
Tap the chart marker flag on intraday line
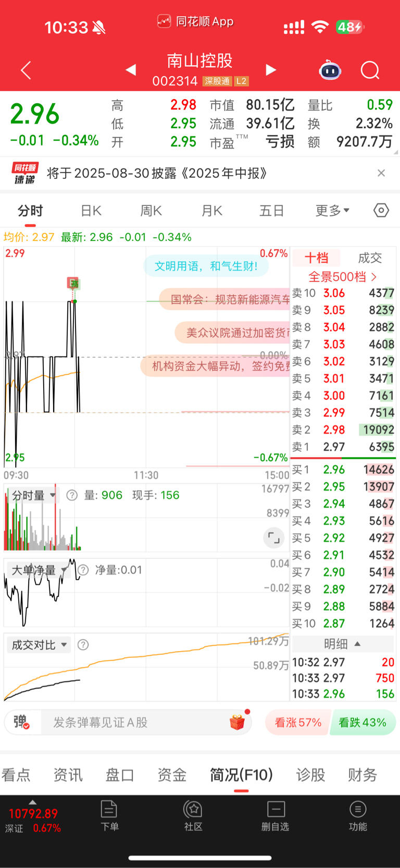[x=73, y=283]
